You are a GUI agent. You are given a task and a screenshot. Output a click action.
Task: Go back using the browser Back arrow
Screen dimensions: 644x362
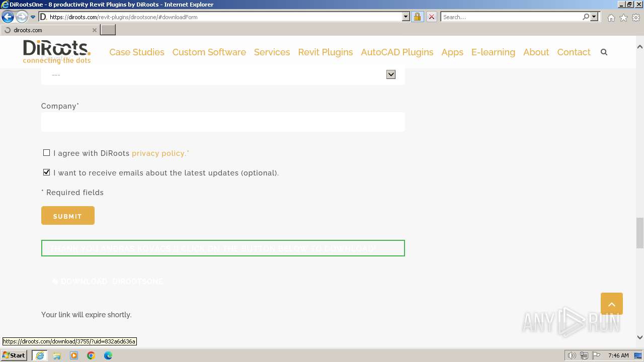(8, 17)
